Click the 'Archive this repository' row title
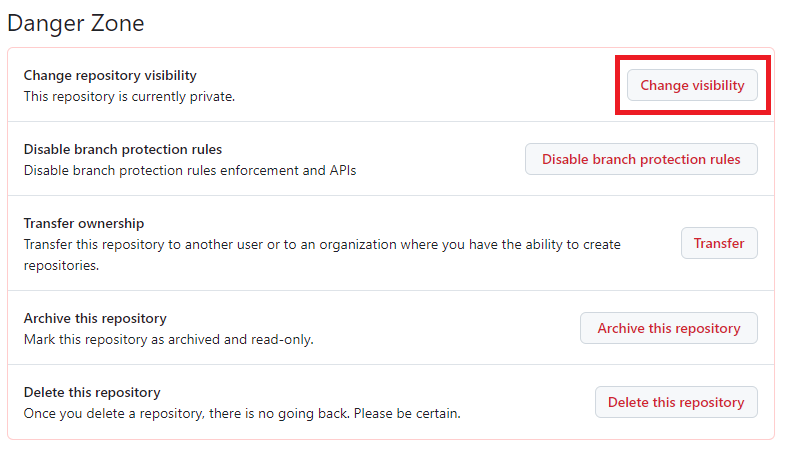This screenshot has width=793, height=459. pyautogui.click(x=95, y=318)
